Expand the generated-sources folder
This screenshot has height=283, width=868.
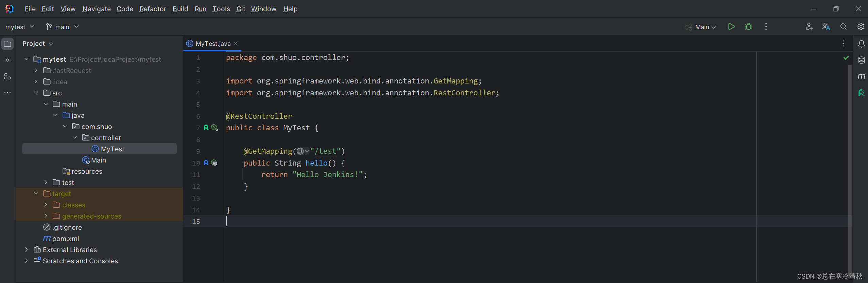pos(46,216)
